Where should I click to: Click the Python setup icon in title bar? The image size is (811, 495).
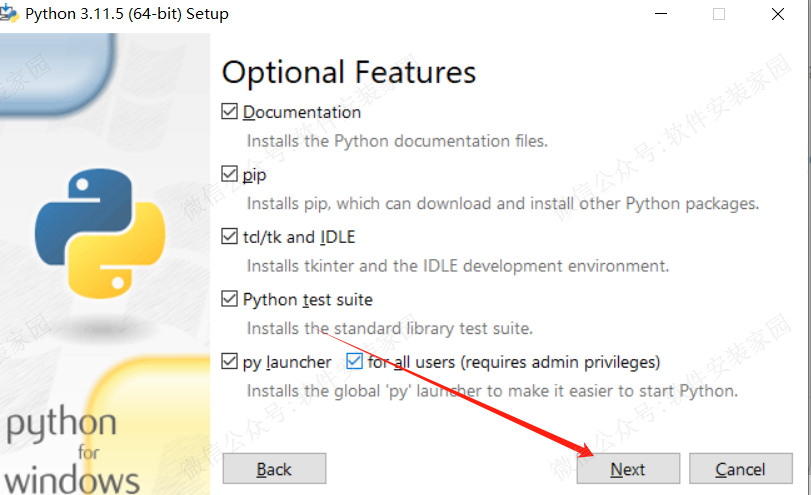pos(10,13)
